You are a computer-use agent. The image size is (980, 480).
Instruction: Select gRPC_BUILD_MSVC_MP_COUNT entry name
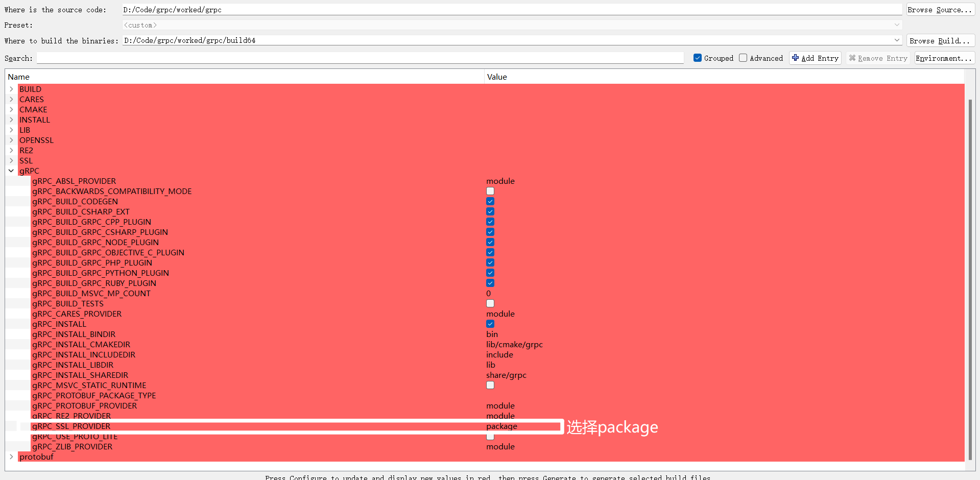pyautogui.click(x=91, y=294)
